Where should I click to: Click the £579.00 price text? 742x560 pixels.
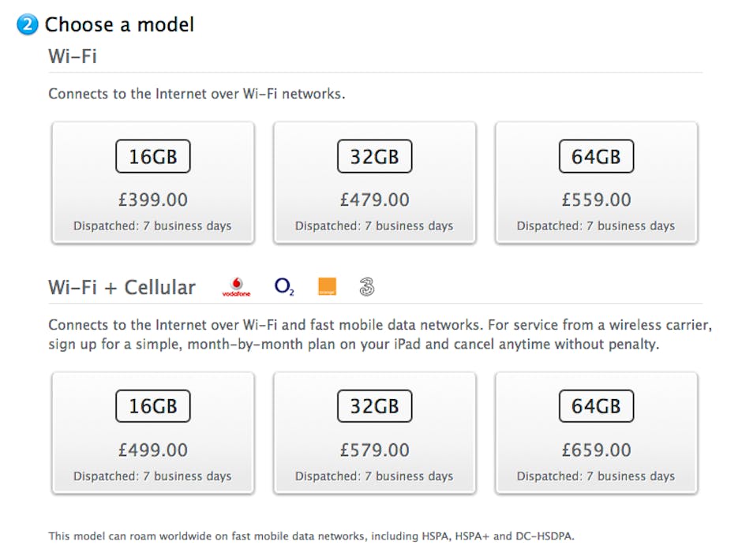click(x=375, y=450)
